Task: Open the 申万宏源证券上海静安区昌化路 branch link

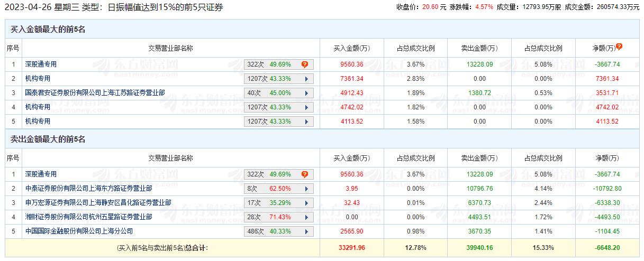Action: coord(98,203)
